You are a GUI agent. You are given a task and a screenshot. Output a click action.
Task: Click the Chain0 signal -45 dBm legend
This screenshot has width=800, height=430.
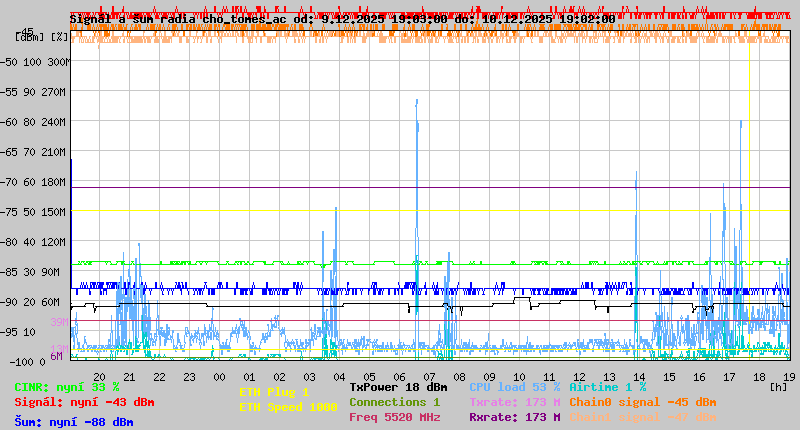click(643, 402)
